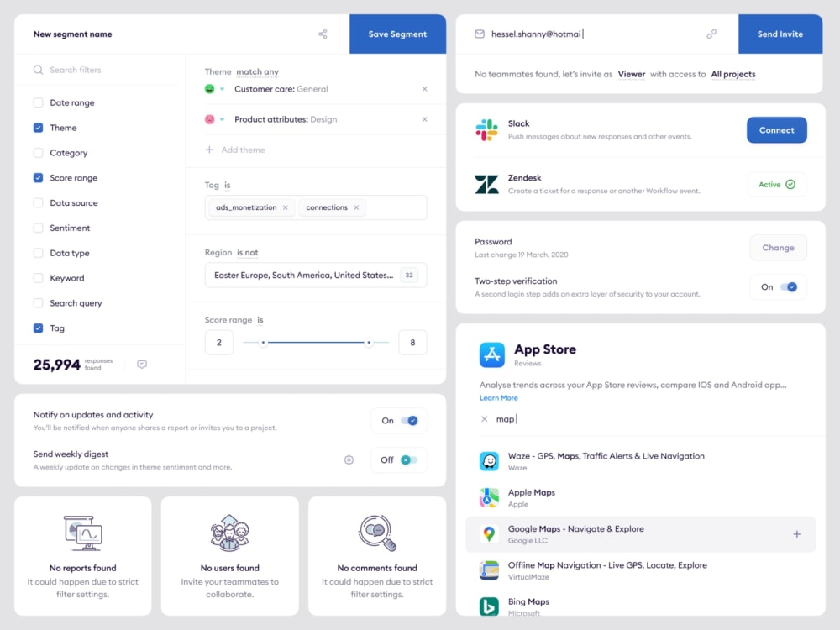Click the red sad sentiment face icon
The width and height of the screenshot is (840, 630).
209,119
